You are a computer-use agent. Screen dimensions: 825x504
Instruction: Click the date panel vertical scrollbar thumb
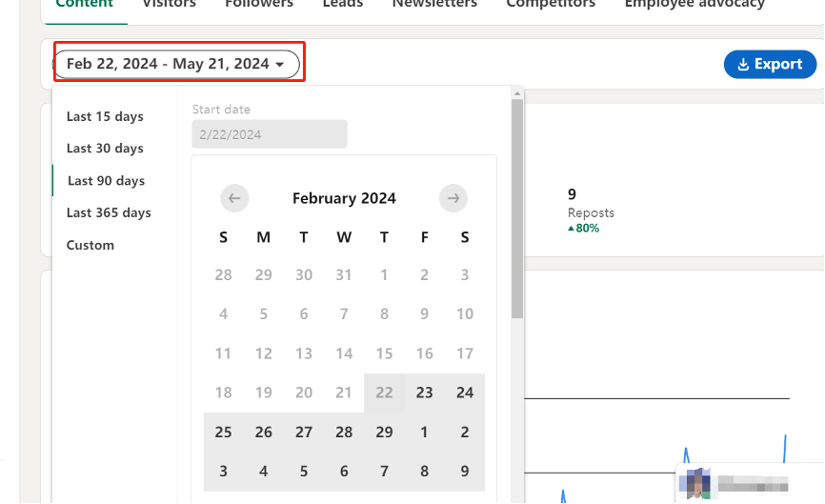pos(517,209)
